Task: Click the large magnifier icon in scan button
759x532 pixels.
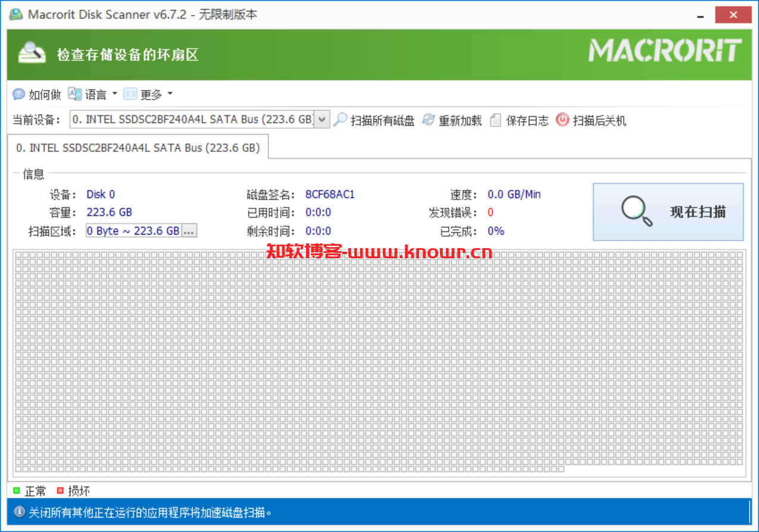Action: point(636,211)
